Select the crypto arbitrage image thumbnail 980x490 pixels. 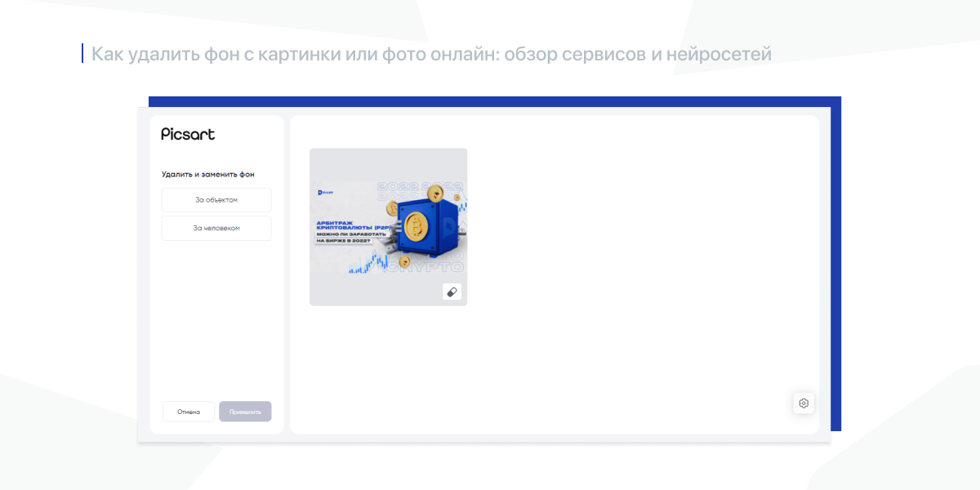point(389,227)
